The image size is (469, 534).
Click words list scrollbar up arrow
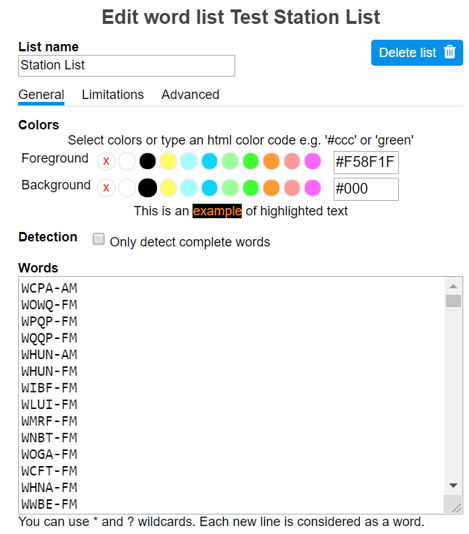(453, 286)
